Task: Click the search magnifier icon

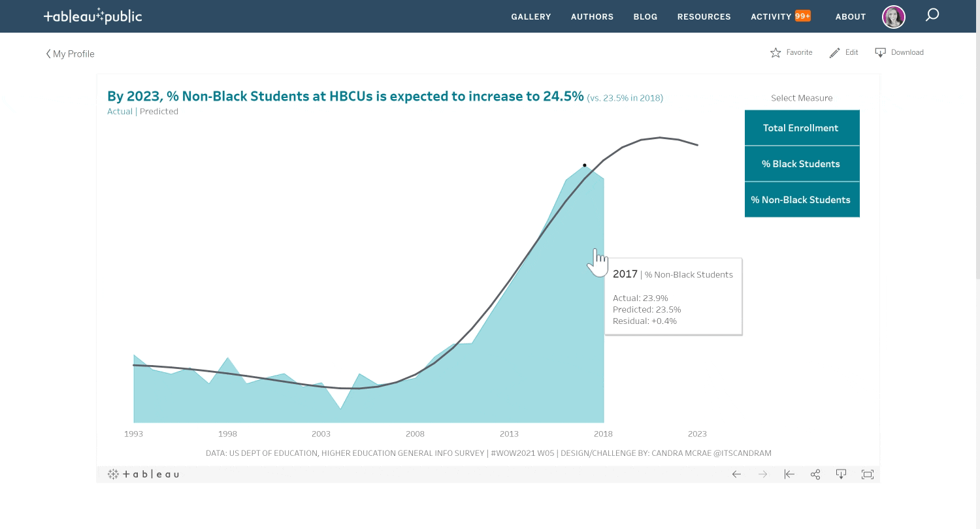Action: (x=932, y=15)
